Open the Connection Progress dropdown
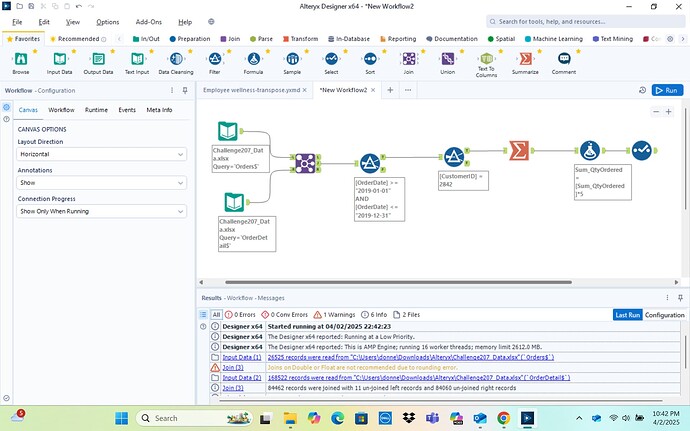 click(x=102, y=211)
